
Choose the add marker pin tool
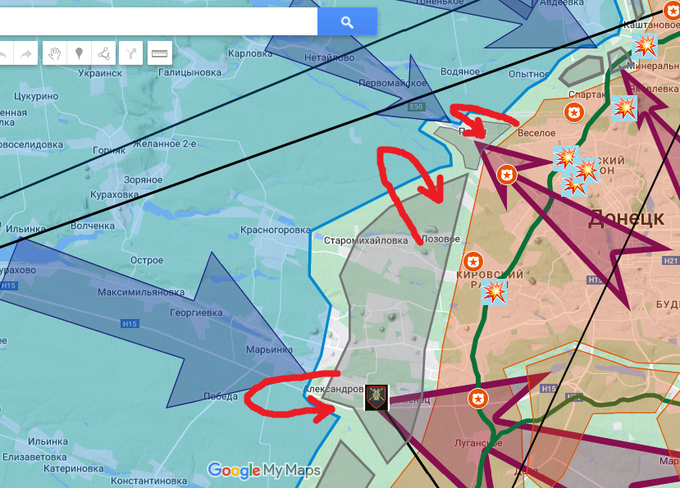click(x=79, y=54)
